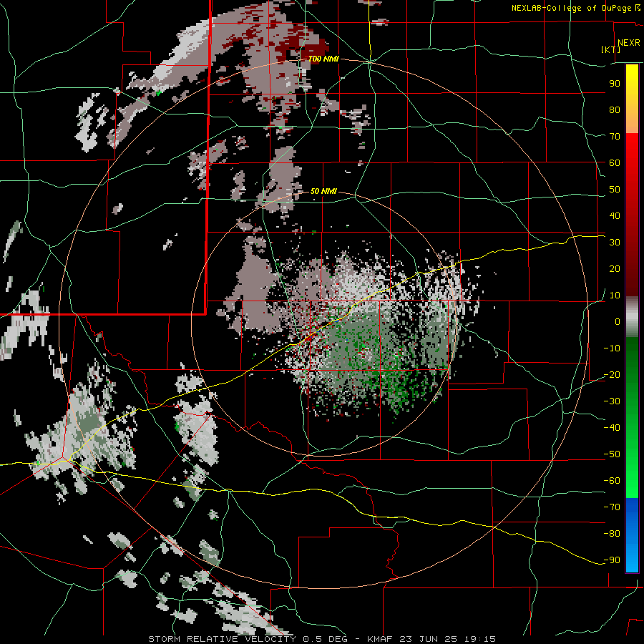Click the 0 value on velocity scale

coord(618,321)
